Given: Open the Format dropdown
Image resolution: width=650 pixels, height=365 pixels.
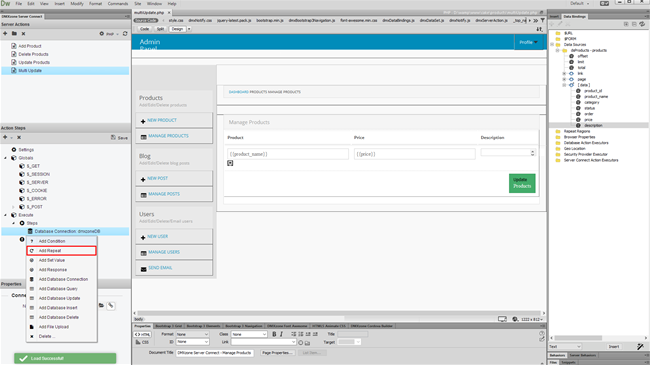Looking at the screenshot, I should click(192, 334).
